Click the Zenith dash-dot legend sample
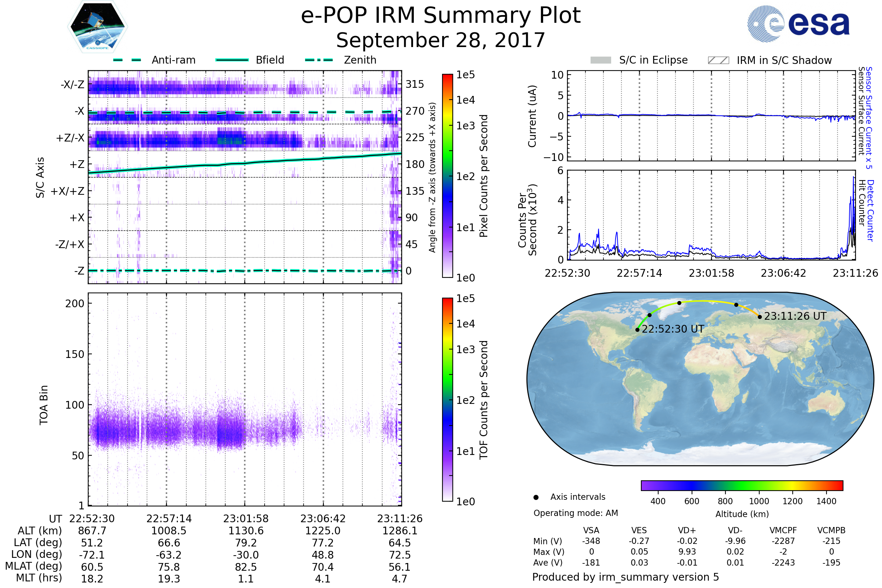Image resolution: width=882 pixels, height=588 pixels. click(319, 60)
